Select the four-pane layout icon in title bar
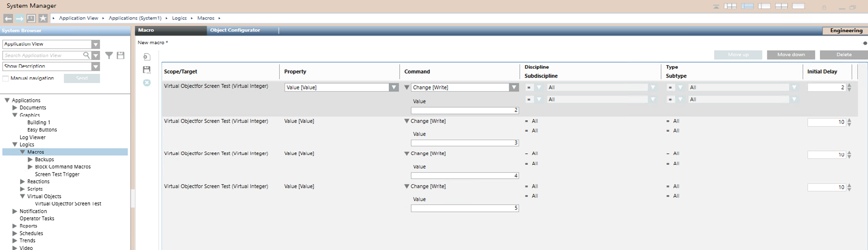Image resolution: width=868 pixels, height=250 pixels. point(781,6)
